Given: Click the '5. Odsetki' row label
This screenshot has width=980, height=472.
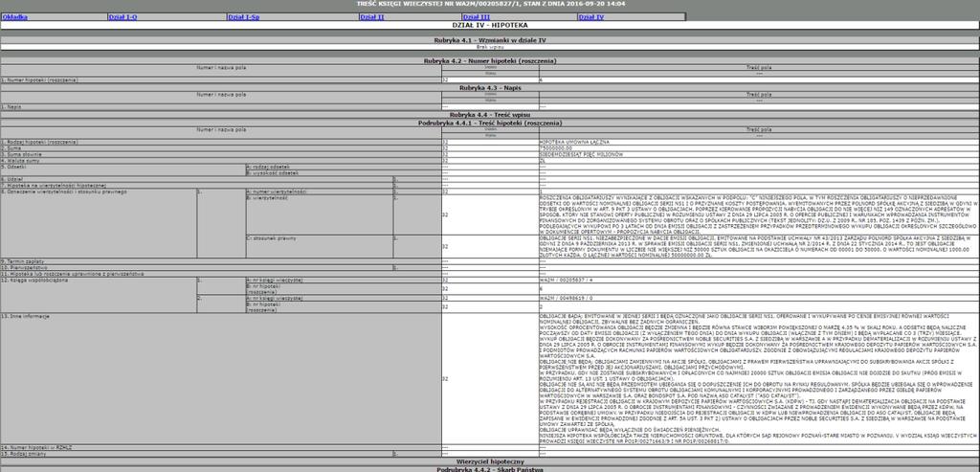Looking at the screenshot, I should (x=13, y=167).
